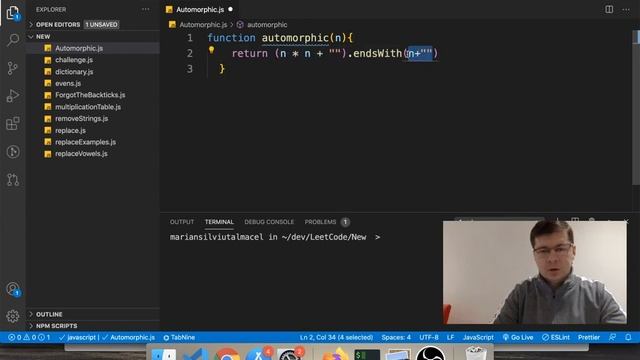Click the Split Editor icon
Screen dimensions: 640x360
click(609, 9)
